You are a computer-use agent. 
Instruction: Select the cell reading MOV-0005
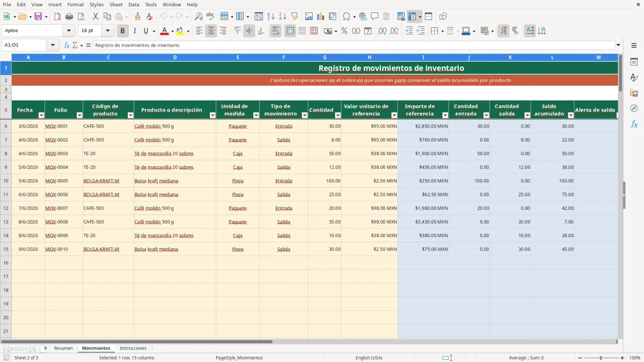click(64, 181)
